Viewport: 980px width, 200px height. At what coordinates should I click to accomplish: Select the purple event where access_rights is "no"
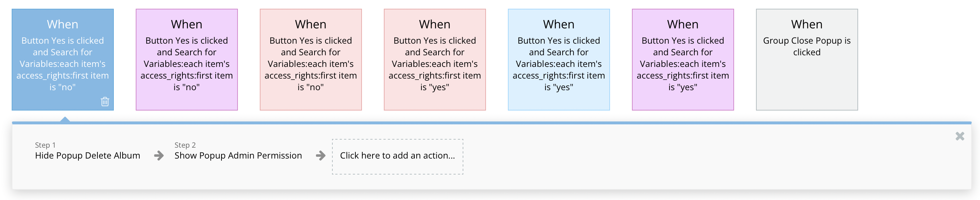click(187, 64)
